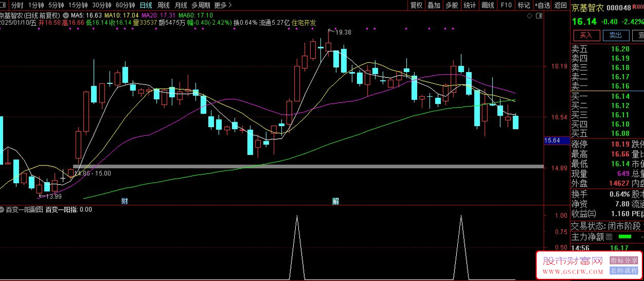The width and height of the screenshot is (644, 281).
Task: Click the icon beside 主力净额 label
Action: click(609, 236)
